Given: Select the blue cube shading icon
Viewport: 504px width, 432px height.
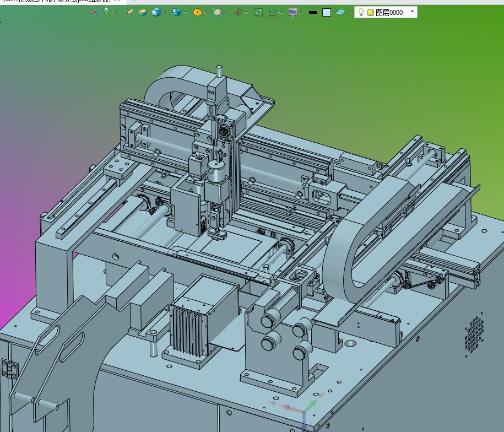Looking at the screenshot, I should [156, 12].
